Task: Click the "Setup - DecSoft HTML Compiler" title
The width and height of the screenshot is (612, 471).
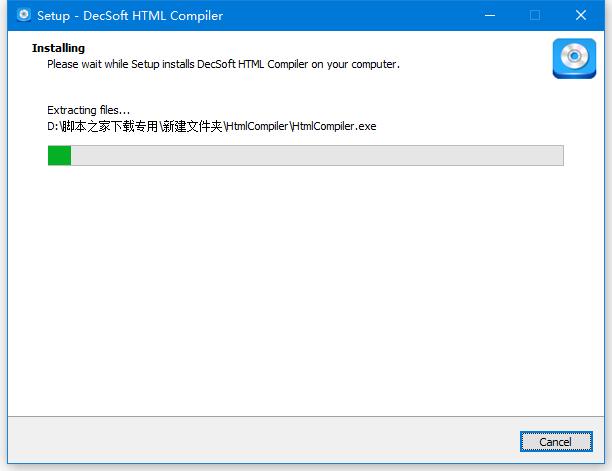Action: (130, 16)
